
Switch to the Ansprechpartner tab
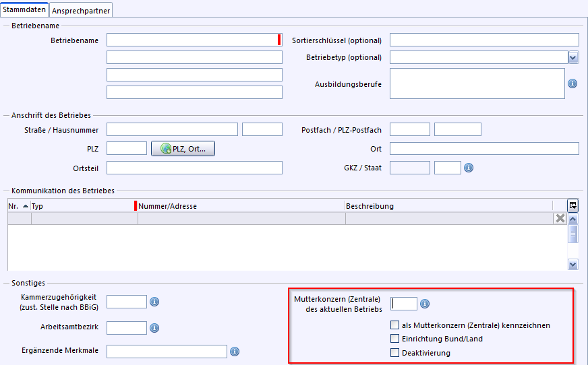(x=82, y=10)
